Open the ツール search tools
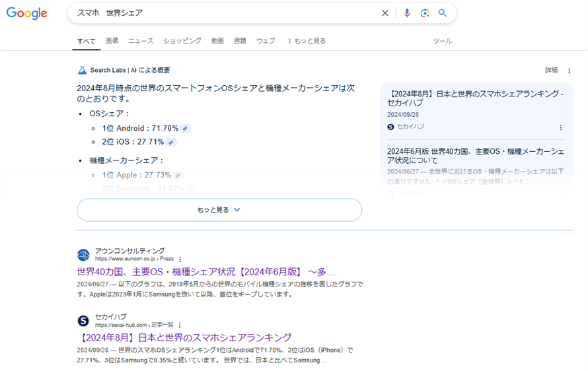 click(443, 41)
